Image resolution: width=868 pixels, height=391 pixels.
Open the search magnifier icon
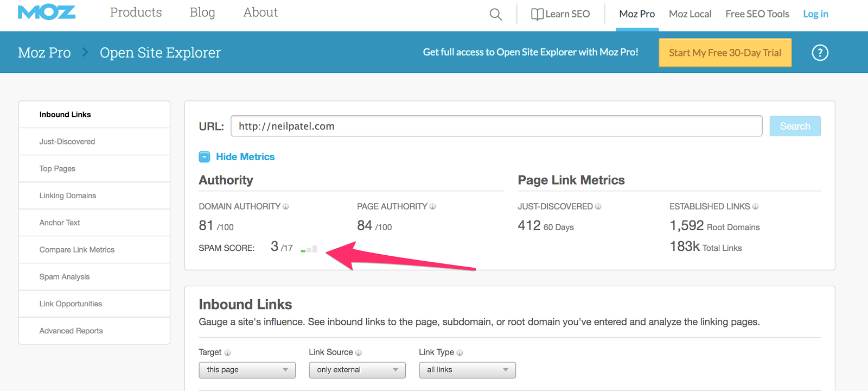pyautogui.click(x=495, y=14)
